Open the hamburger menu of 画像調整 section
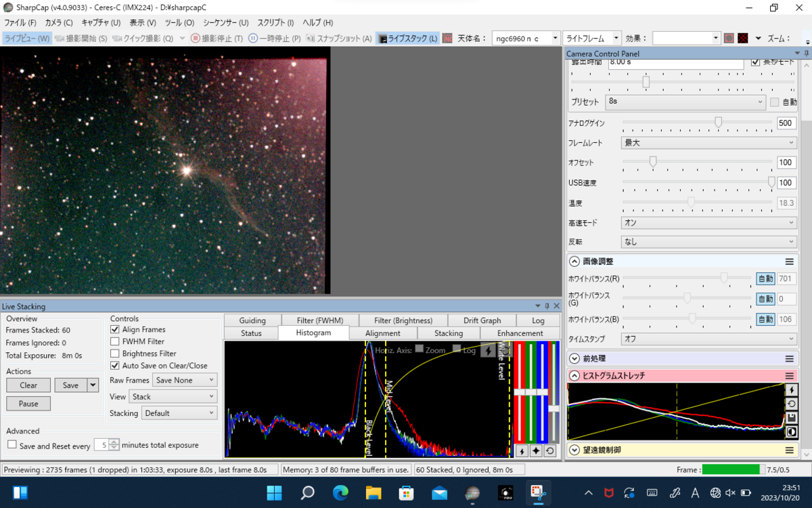 789,261
